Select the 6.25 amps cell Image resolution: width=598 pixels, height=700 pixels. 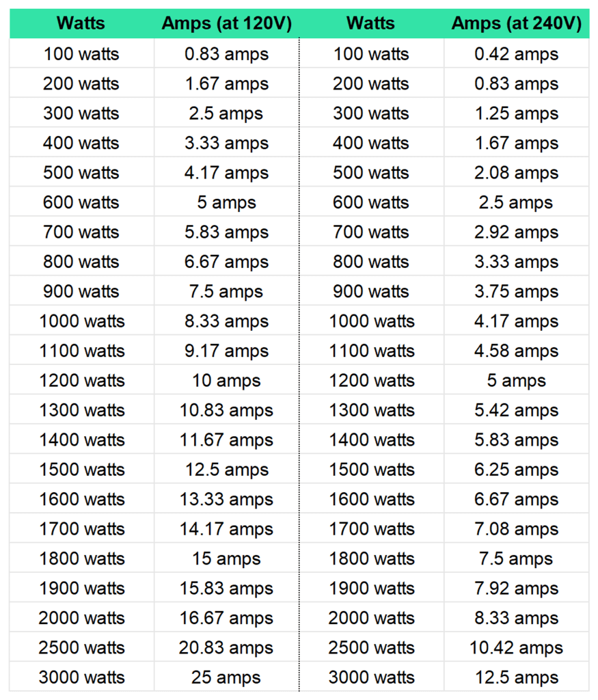click(x=516, y=470)
